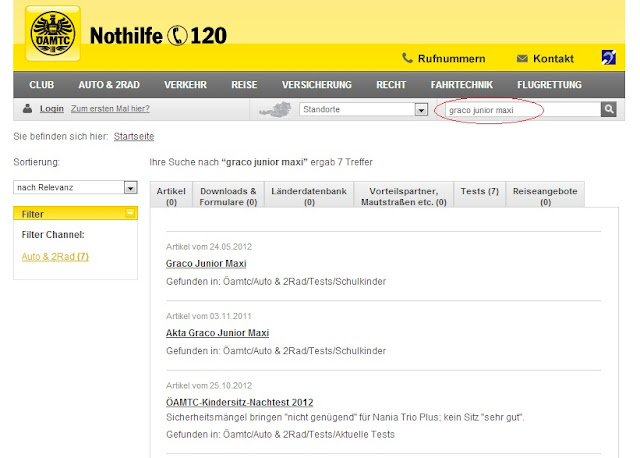Open the Graco Junior Maxi result
This screenshot has height=458, width=640.
(206, 263)
